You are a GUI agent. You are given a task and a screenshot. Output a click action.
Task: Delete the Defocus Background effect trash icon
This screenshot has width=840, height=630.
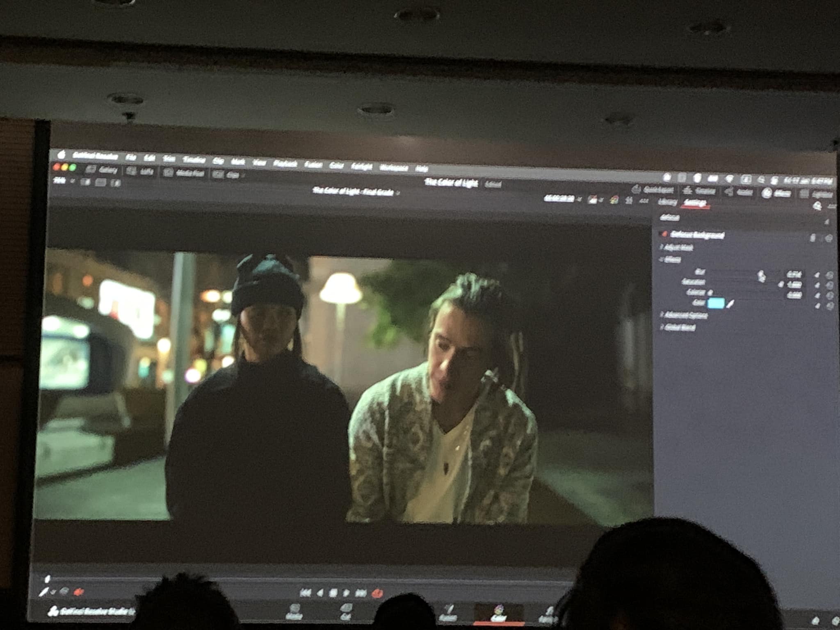pos(813,237)
